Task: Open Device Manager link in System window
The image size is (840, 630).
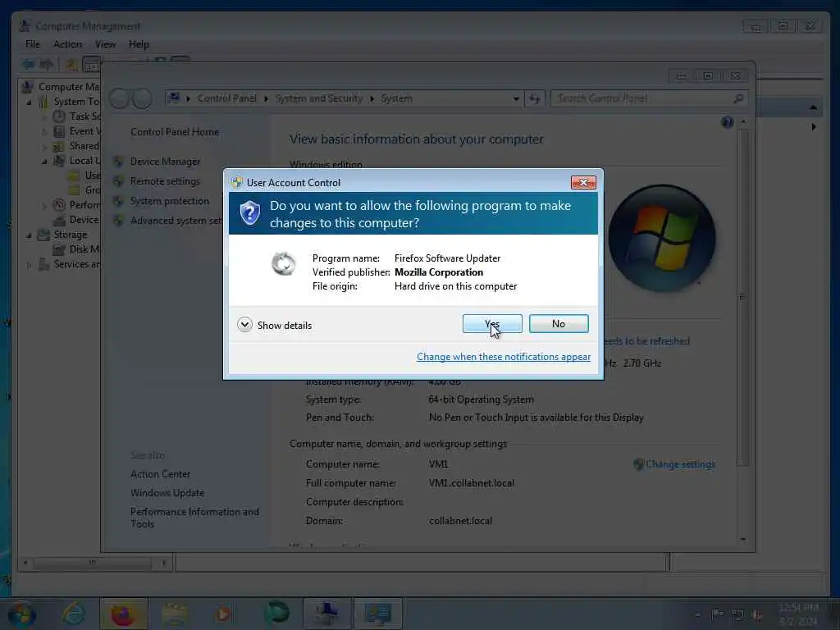Action: coord(165,162)
